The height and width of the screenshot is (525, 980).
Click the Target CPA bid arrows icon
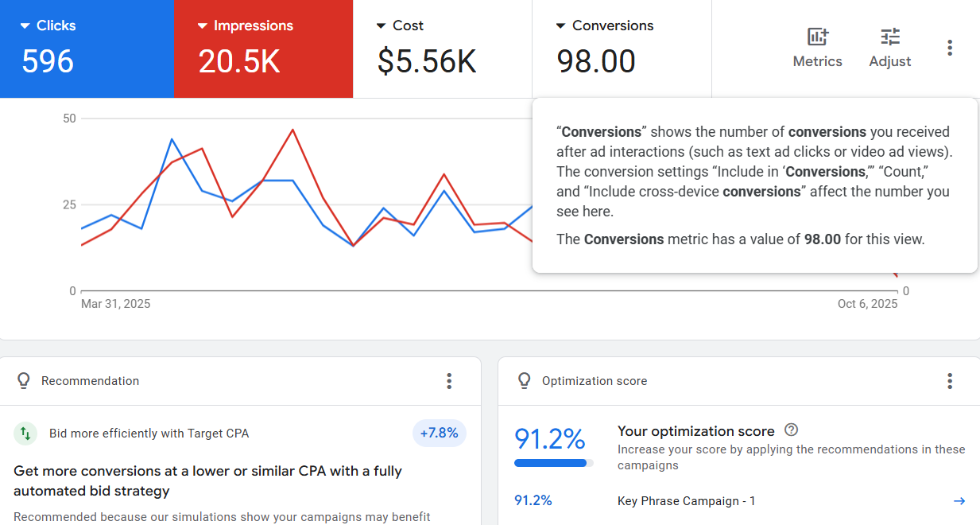click(x=25, y=434)
